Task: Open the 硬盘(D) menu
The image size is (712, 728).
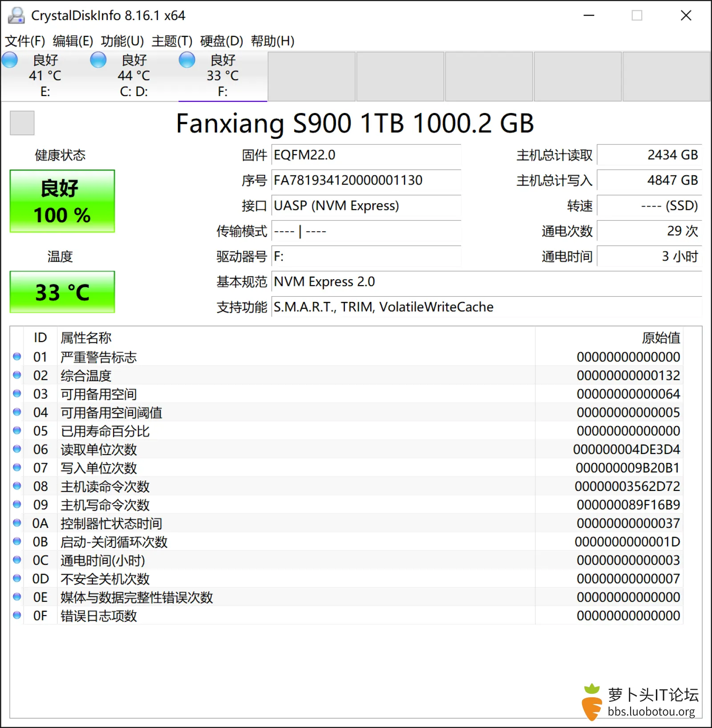Action: [222, 41]
